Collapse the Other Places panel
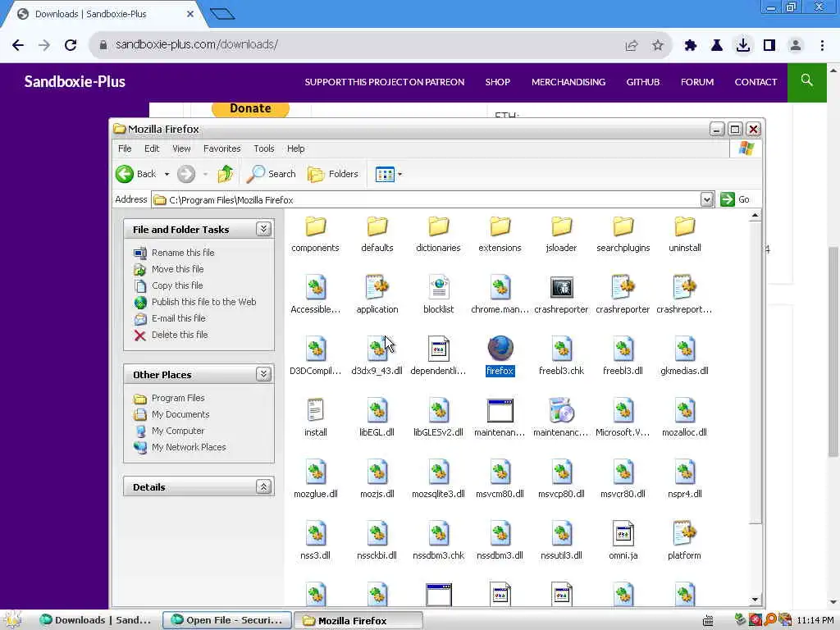The height and width of the screenshot is (630, 840). tap(263, 374)
